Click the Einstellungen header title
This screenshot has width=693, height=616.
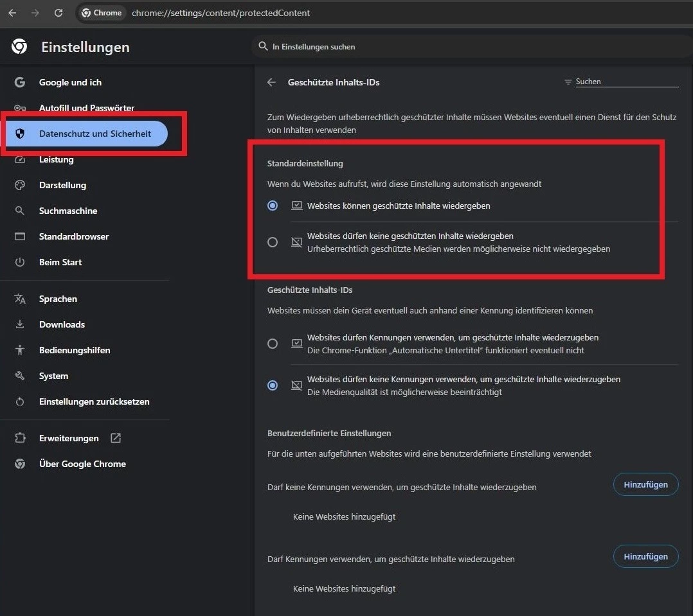(85, 47)
